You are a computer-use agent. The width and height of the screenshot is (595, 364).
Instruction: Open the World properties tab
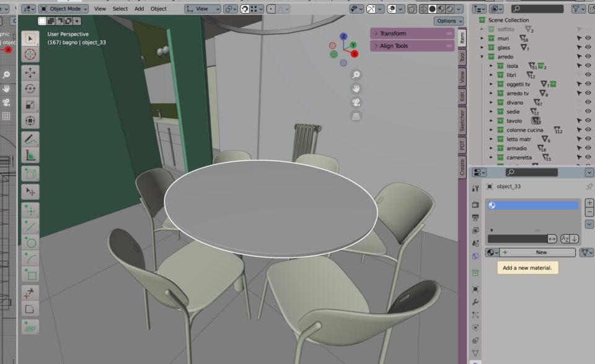[475, 256]
